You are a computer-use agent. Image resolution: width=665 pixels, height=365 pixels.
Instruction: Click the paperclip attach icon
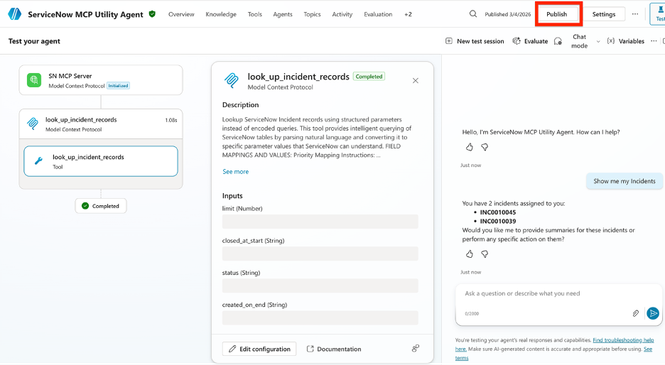(x=635, y=313)
